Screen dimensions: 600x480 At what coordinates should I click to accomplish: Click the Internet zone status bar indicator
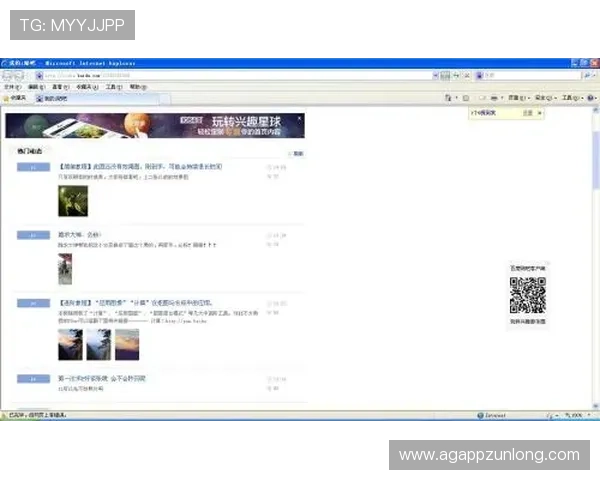492,415
